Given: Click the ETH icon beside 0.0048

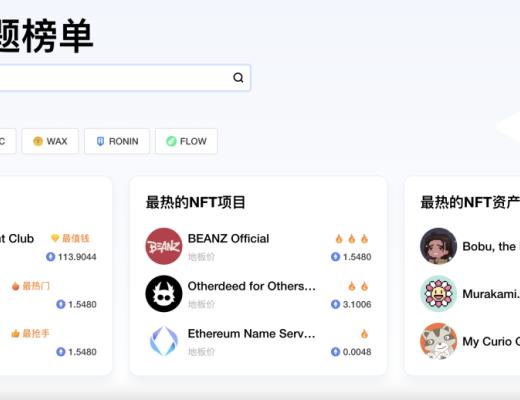Looking at the screenshot, I should [x=335, y=352].
